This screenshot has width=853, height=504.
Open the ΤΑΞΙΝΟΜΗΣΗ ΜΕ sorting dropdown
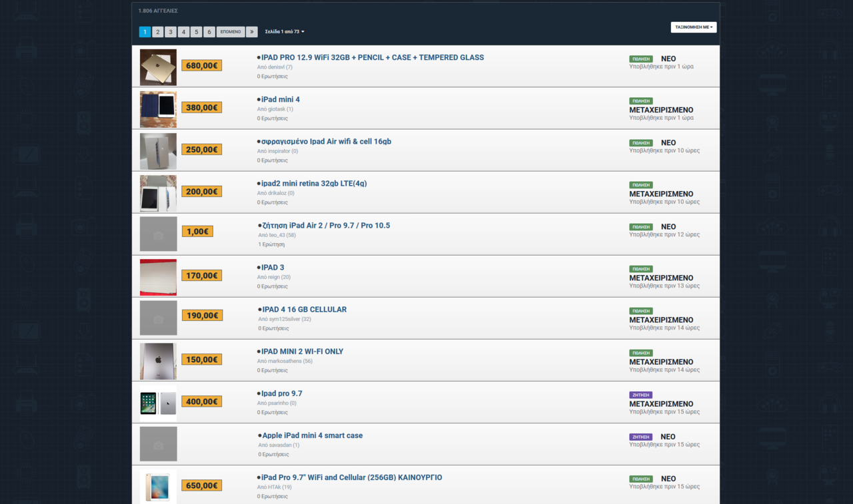click(694, 27)
